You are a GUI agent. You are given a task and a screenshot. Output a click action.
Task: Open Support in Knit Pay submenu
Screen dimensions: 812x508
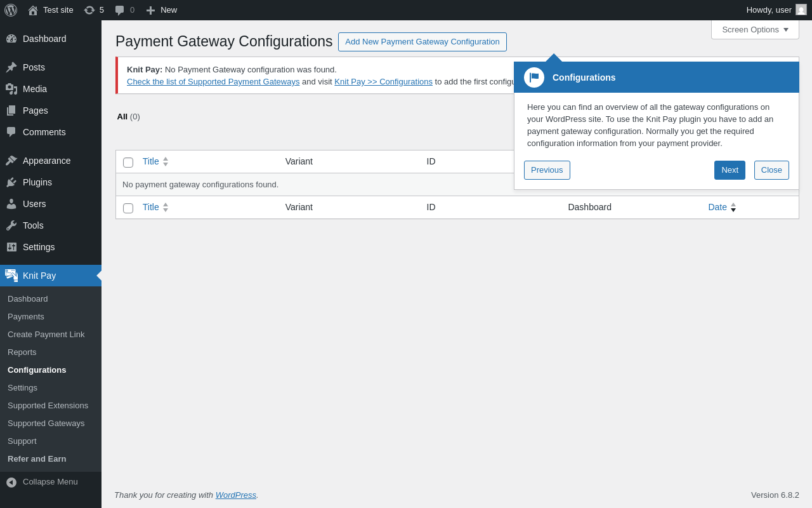coord(22,441)
